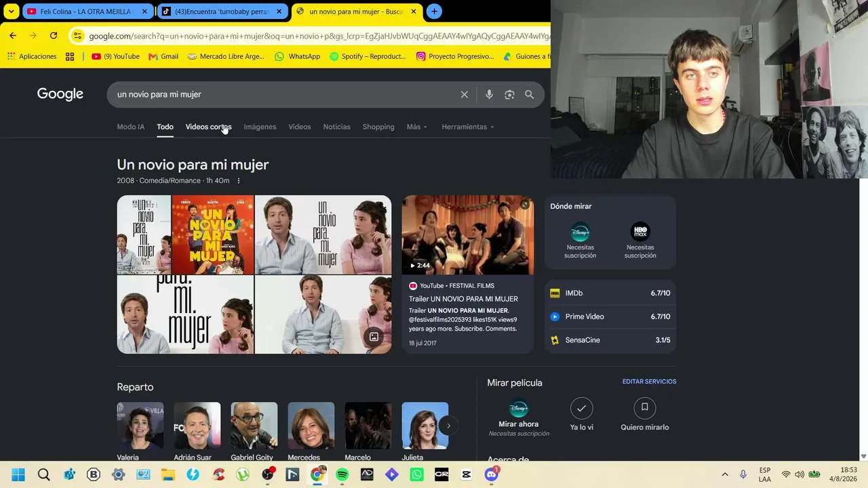This screenshot has height=488, width=868.
Task: Click the Chrome address bar URL
Action: [319, 36]
